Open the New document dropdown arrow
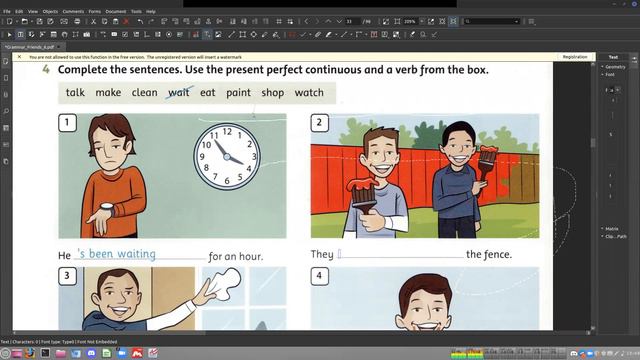Image resolution: width=640 pixels, height=360 pixels. pyautogui.click(x=17, y=21)
